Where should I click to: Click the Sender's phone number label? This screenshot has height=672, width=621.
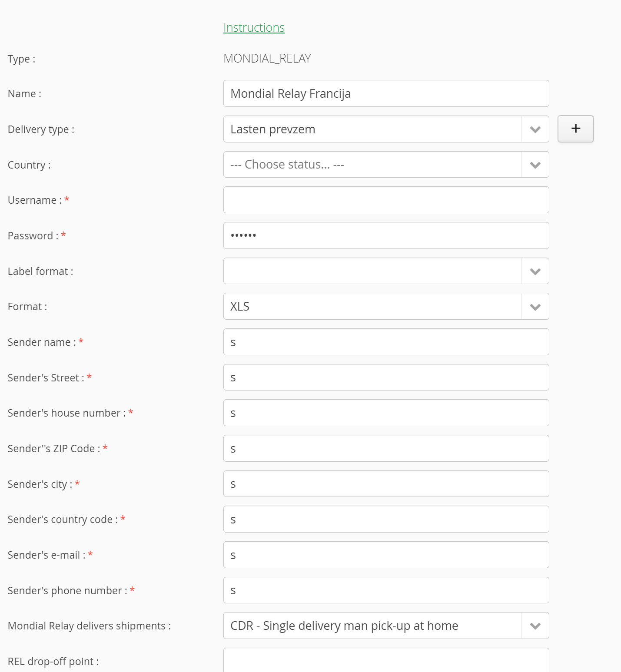[x=68, y=591]
